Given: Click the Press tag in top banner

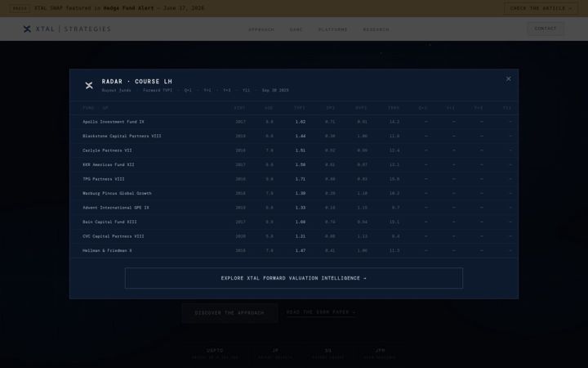Looking at the screenshot, I should coord(20,8).
